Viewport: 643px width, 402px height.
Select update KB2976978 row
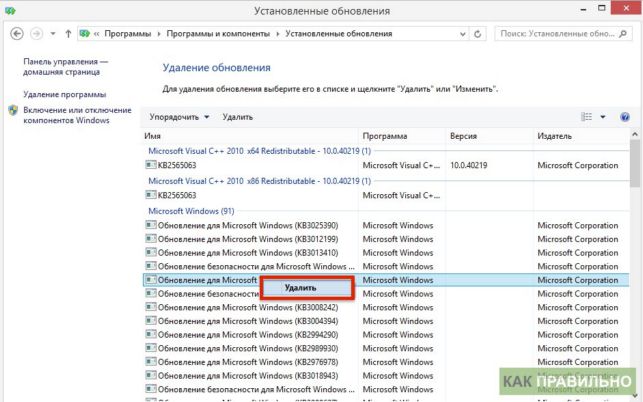coord(385,362)
